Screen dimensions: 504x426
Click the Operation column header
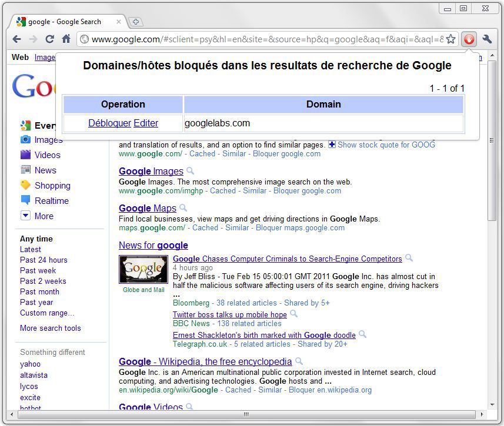pos(123,105)
